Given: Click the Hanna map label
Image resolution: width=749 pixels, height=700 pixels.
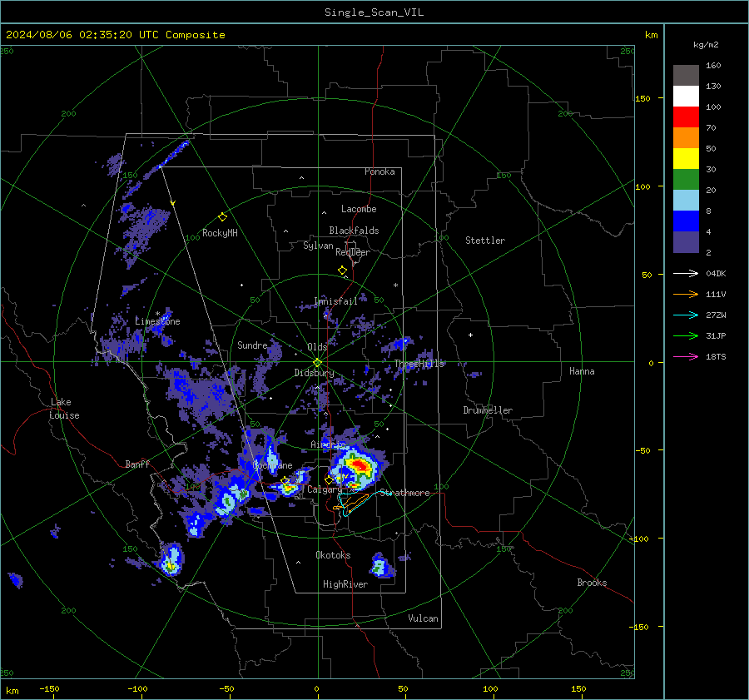Looking at the screenshot, I should 582,371.
